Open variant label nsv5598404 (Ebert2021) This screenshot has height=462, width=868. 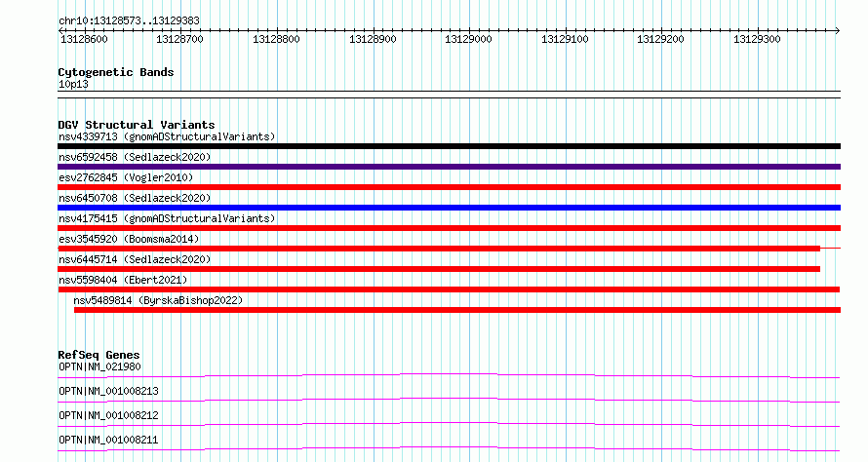click(123, 280)
